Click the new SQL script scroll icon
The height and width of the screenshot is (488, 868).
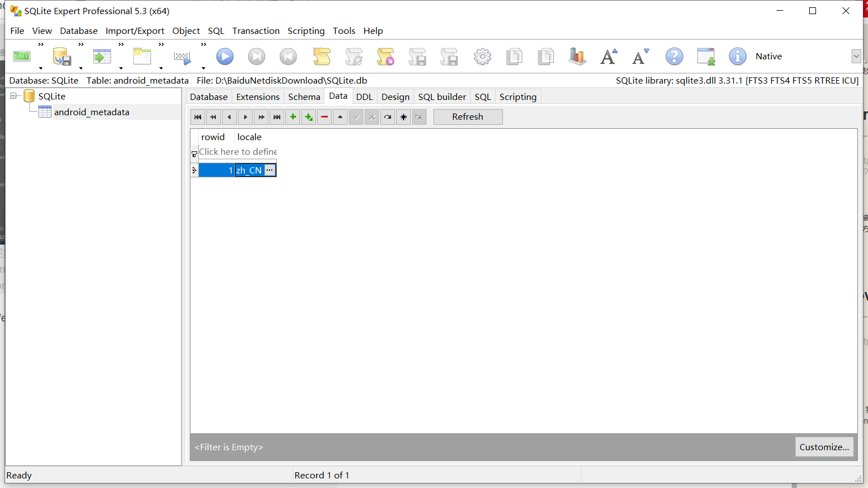(322, 56)
